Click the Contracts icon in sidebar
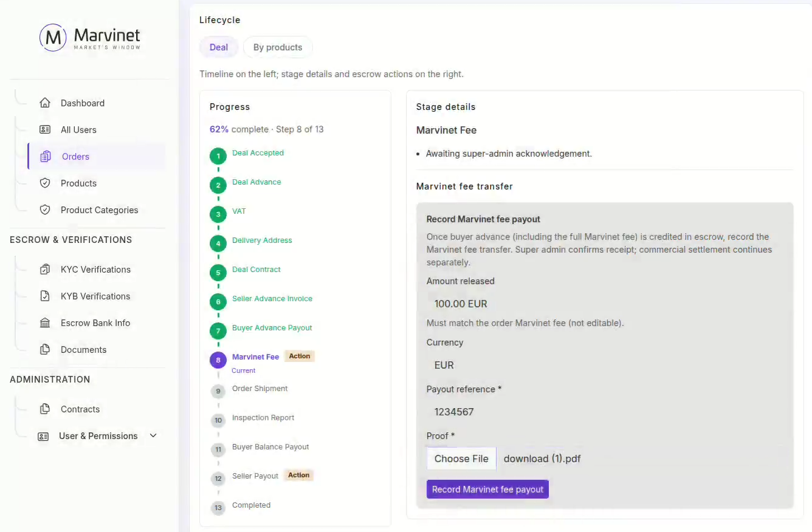The height and width of the screenshot is (532, 812). (x=45, y=409)
